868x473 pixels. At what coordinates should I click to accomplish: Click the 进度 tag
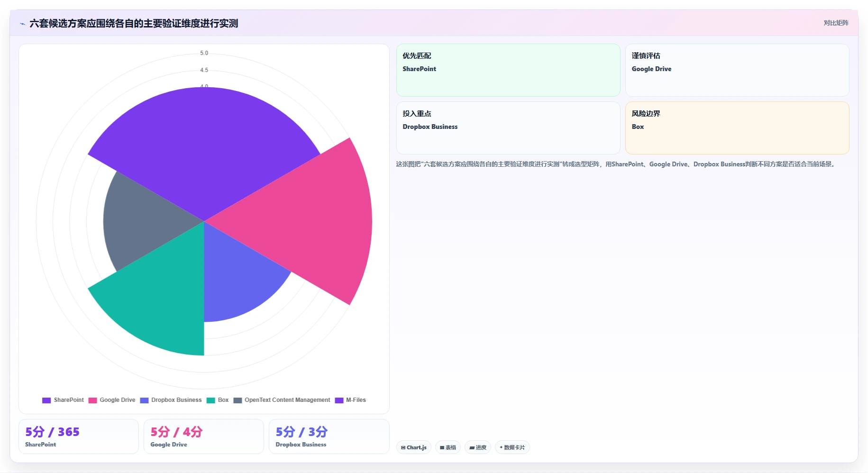477,447
